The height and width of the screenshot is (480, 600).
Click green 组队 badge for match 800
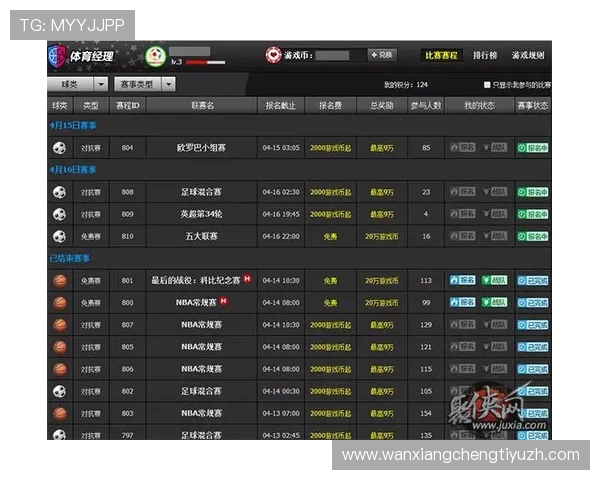494,302
